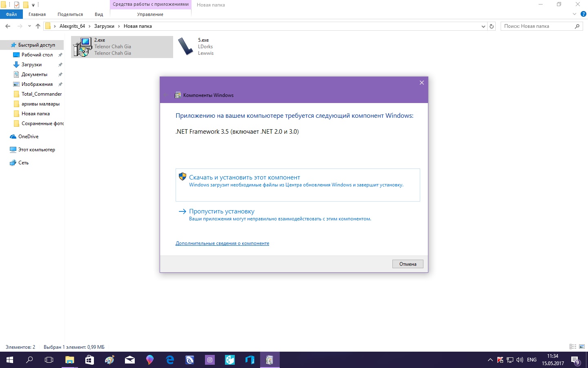The height and width of the screenshot is (368, 588).
Task: Open Explorer help with the question mark icon
Action: pyautogui.click(x=584, y=14)
